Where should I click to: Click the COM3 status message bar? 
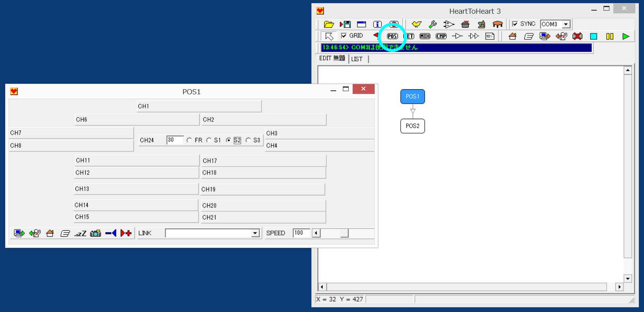tap(456, 48)
